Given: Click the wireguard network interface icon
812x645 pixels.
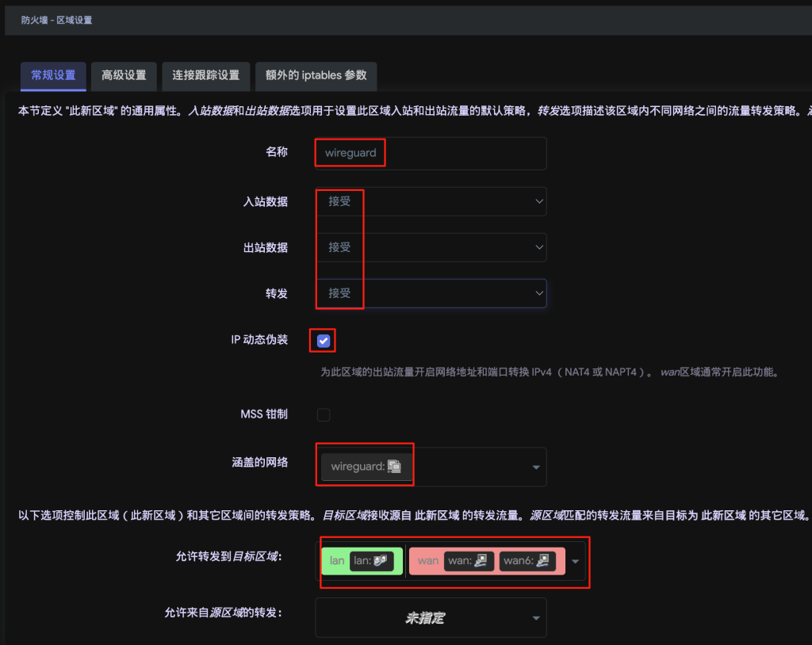Looking at the screenshot, I should (396, 467).
